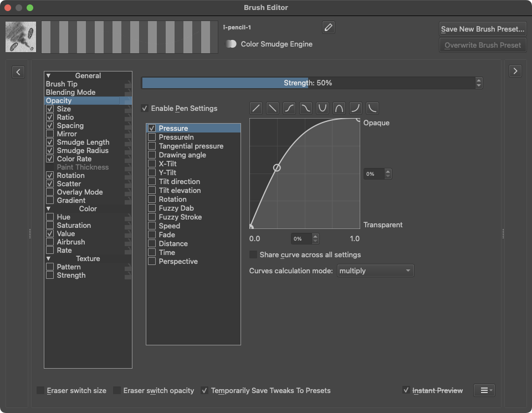532x413 pixels.
Task: Apply the linear curve preset
Action: pyautogui.click(x=255, y=108)
